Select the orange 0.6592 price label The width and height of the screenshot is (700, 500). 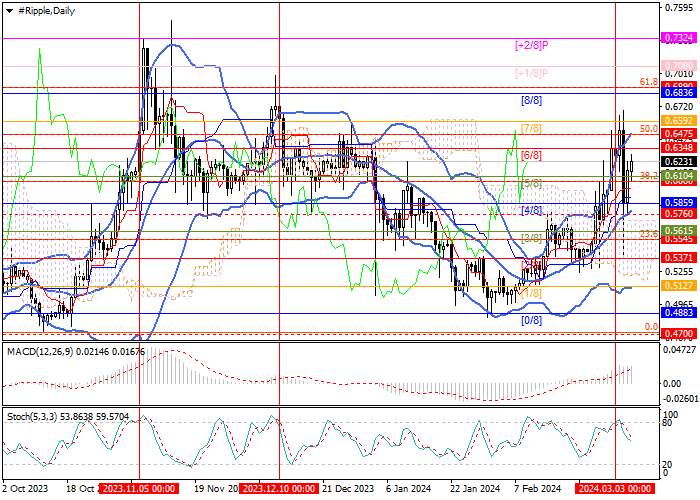tap(679, 121)
